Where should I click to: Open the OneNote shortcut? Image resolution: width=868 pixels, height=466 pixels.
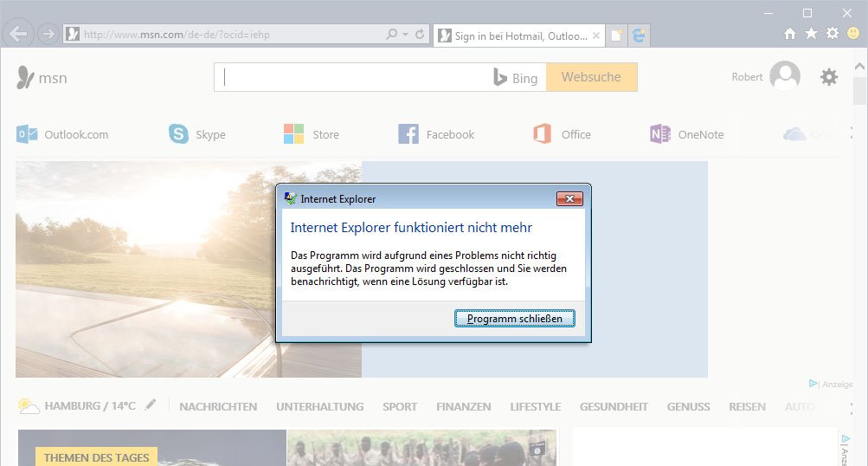click(686, 134)
